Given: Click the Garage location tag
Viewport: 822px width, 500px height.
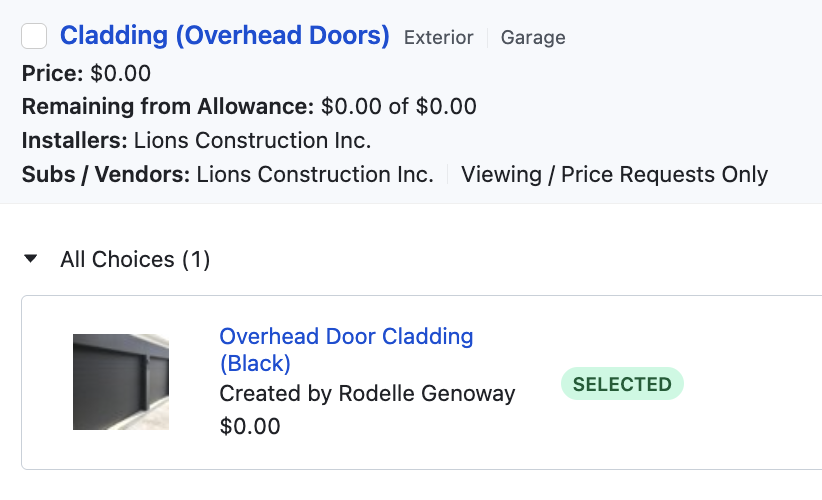Looking at the screenshot, I should coord(533,38).
